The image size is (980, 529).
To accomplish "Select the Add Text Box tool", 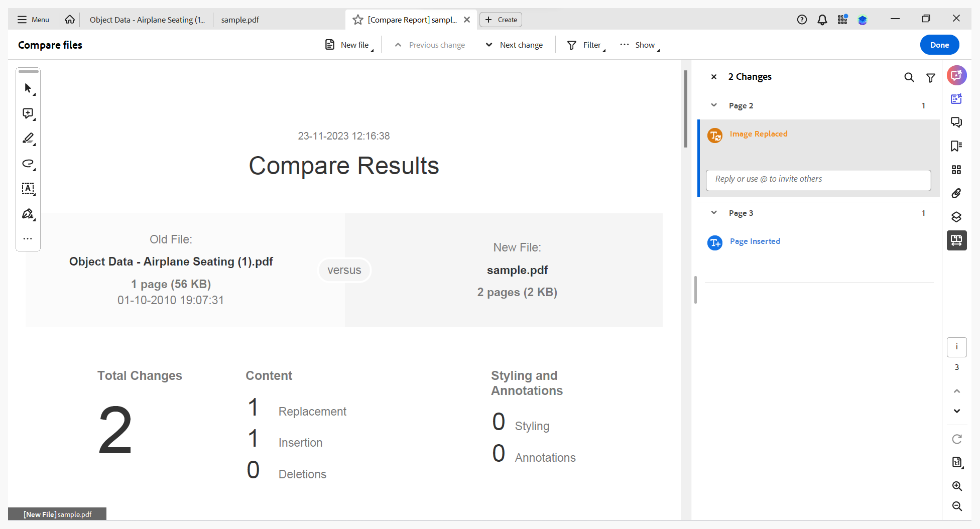I will (x=28, y=189).
